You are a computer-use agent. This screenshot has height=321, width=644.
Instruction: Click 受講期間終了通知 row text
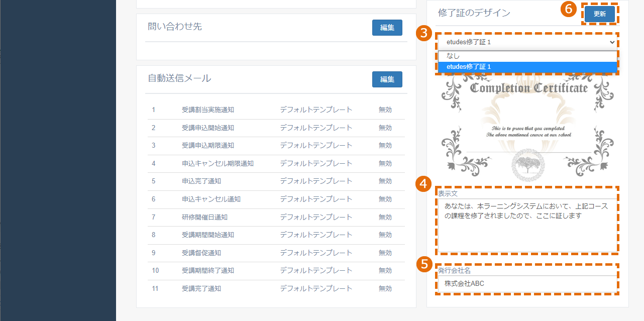(x=208, y=271)
